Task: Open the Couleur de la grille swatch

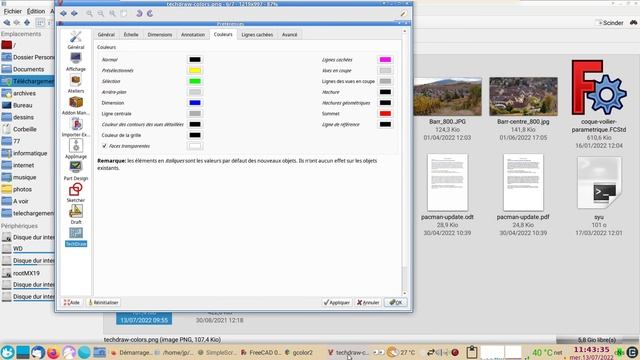Action: click(x=195, y=135)
